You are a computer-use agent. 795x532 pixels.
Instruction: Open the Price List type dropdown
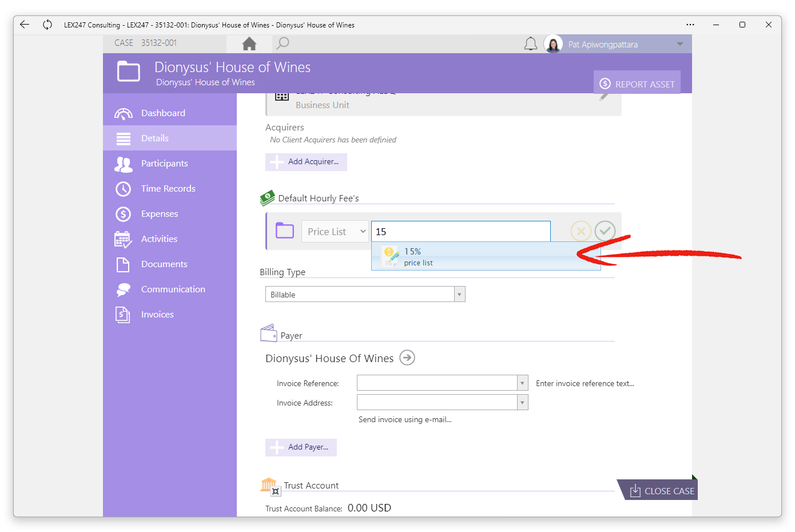[x=335, y=232]
